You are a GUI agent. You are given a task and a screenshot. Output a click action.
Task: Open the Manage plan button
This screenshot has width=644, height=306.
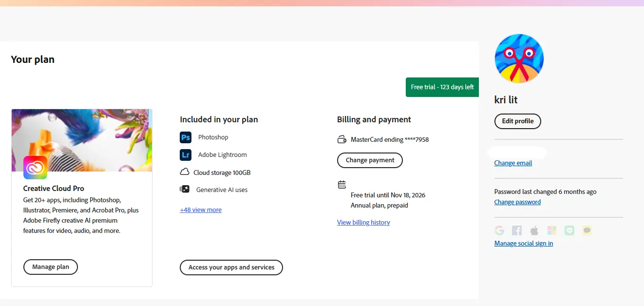51,267
